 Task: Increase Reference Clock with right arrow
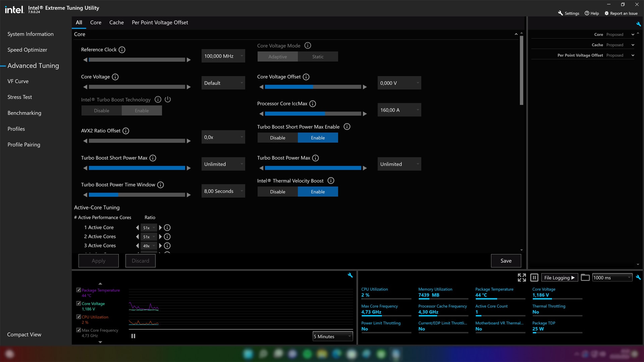pos(189,60)
